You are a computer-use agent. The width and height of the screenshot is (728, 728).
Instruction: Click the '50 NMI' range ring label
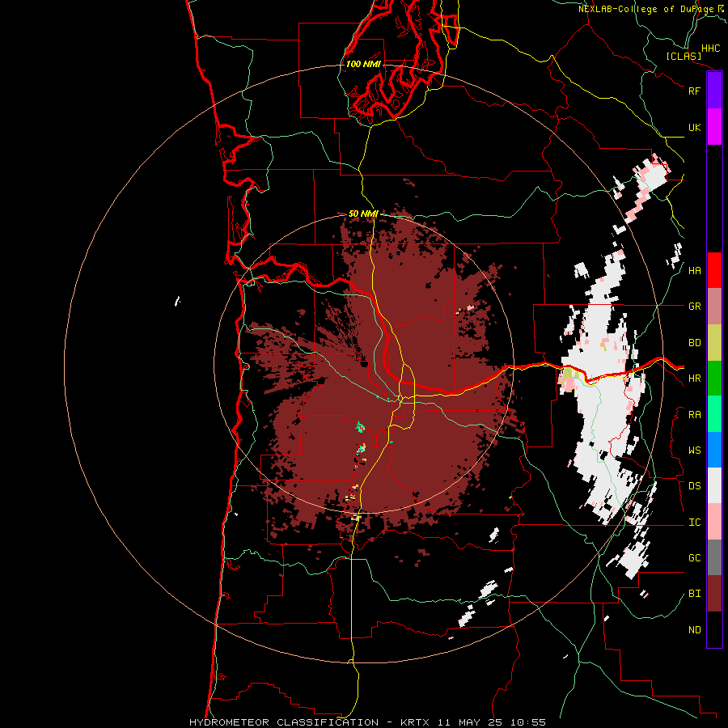[x=363, y=214]
